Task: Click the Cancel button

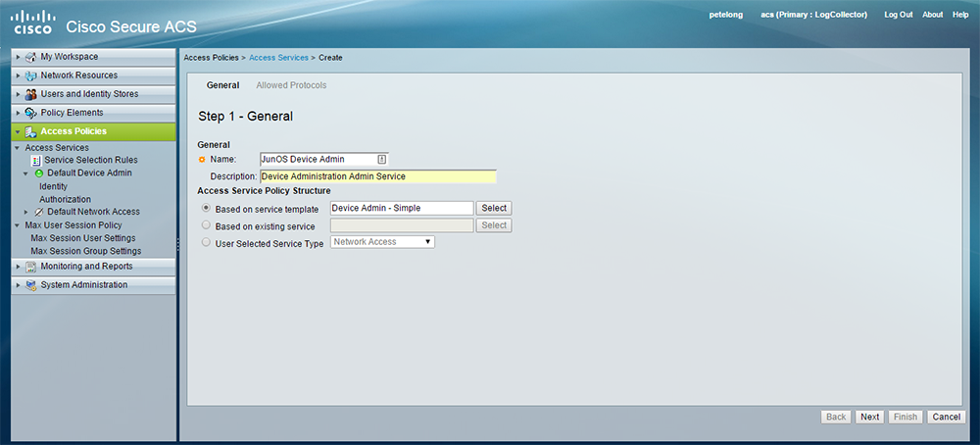Action: pyautogui.click(x=947, y=417)
